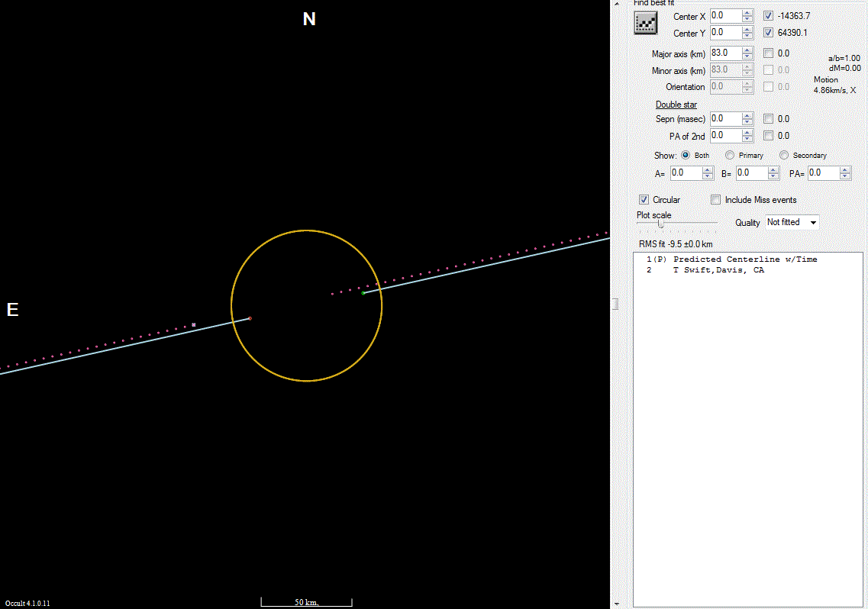Uncheck the Center X checkbox next to -14363.7
Image resolution: width=868 pixels, height=609 pixels.
click(768, 16)
